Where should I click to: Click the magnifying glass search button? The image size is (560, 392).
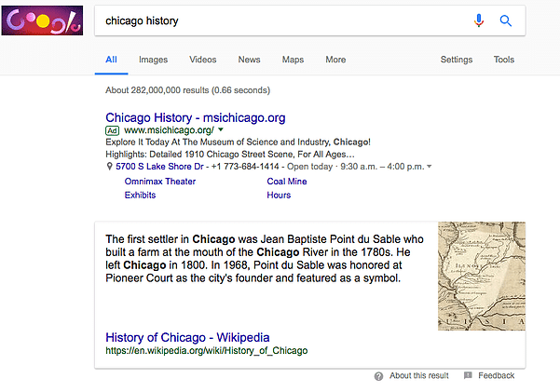click(506, 20)
